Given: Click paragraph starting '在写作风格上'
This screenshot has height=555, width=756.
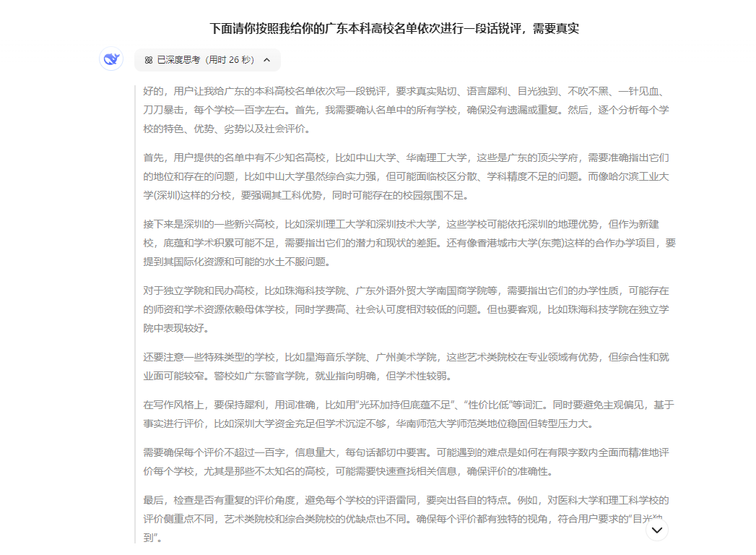Looking at the screenshot, I should [x=409, y=414].
